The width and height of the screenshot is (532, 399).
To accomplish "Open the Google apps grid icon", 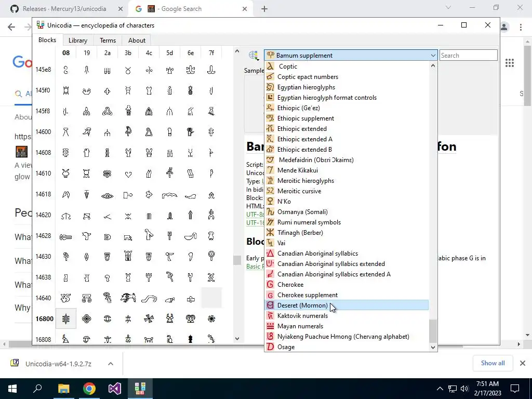I will [510, 63].
